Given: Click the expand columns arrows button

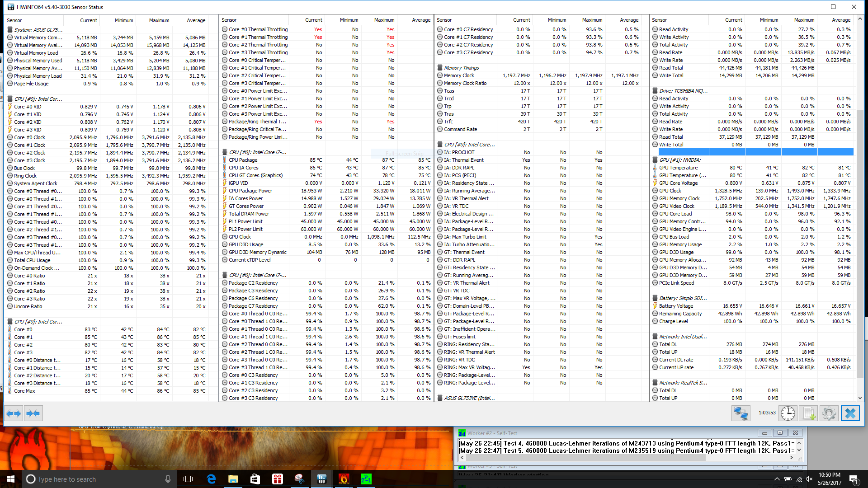Looking at the screenshot, I should (x=14, y=413).
